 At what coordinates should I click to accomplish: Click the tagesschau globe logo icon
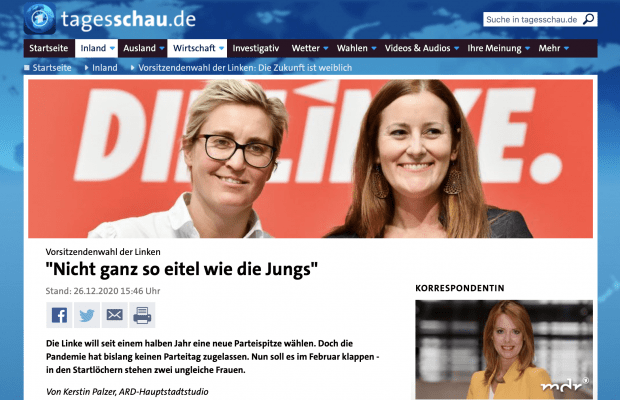tap(40, 19)
